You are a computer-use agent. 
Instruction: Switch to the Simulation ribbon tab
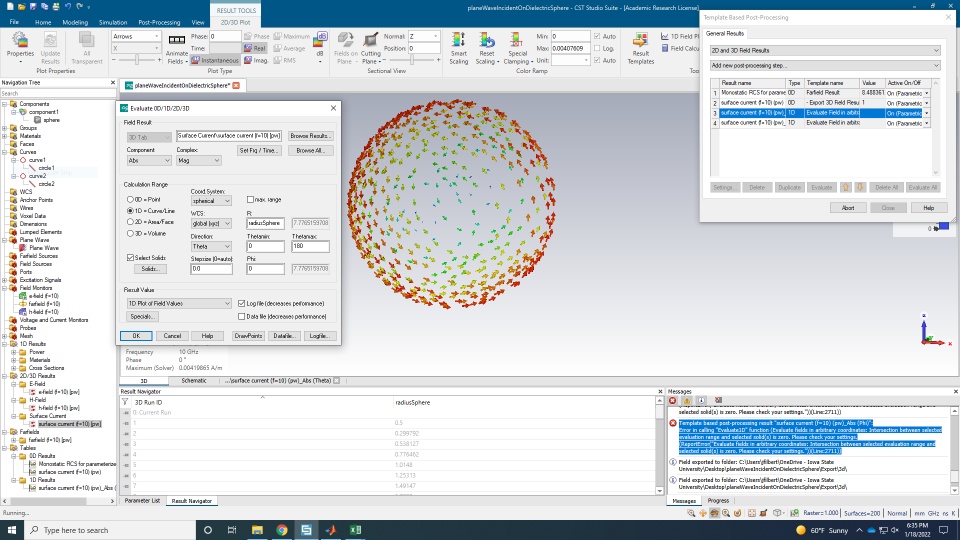point(113,22)
